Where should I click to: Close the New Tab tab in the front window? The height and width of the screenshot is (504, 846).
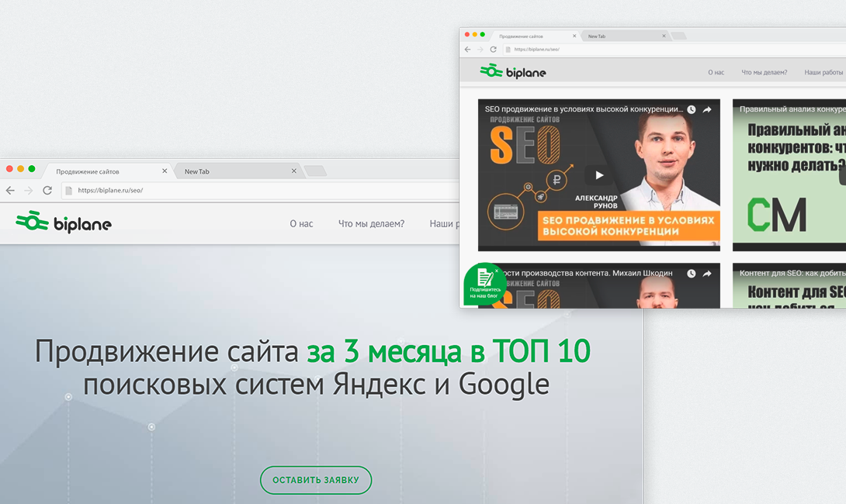pos(664,36)
